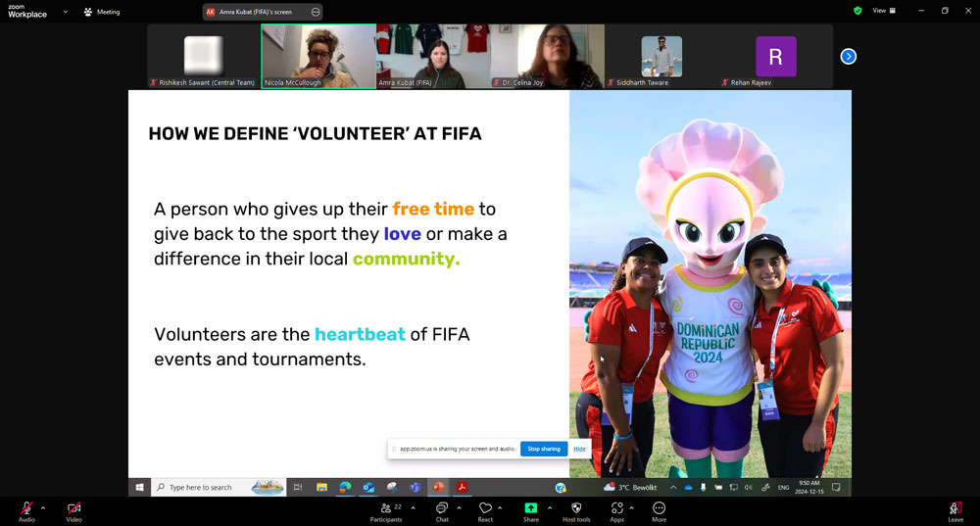Click the green Share screen icon

(530, 508)
